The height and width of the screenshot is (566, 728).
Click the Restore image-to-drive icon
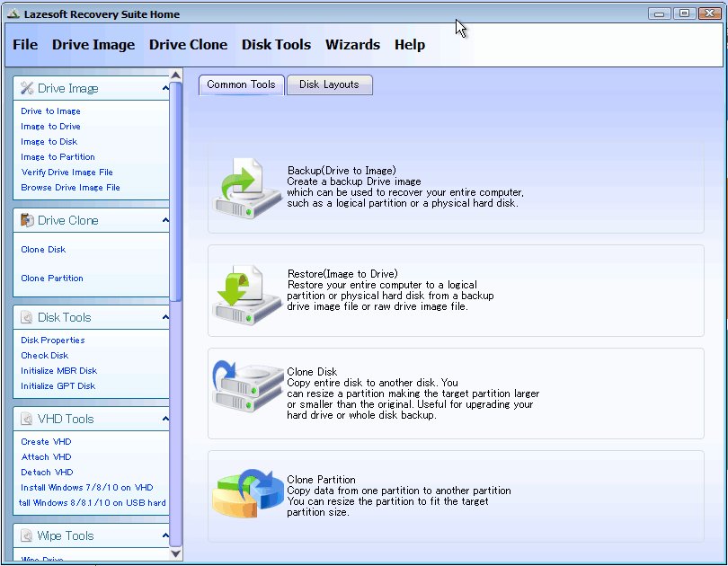pyautogui.click(x=247, y=295)
